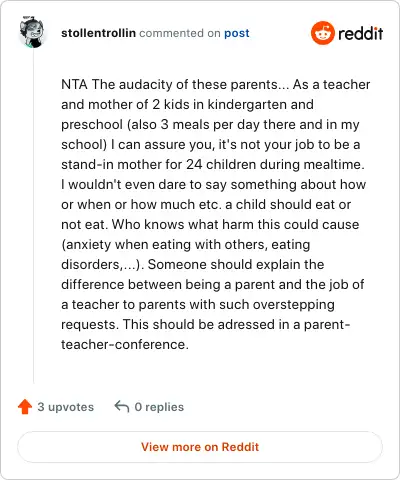Click the "difference between being a parent" line
This screenshot has height=480, width=400.
tap(213, 284)
